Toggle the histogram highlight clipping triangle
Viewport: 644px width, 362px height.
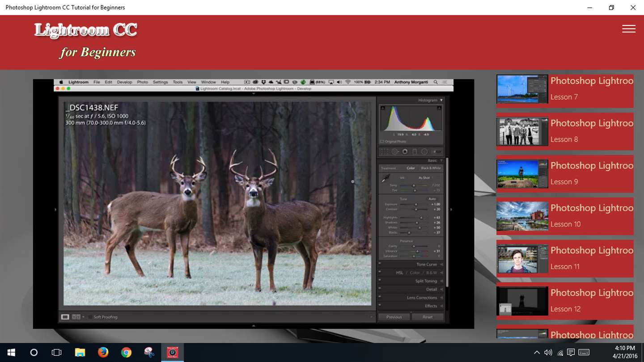pos(439,108)
